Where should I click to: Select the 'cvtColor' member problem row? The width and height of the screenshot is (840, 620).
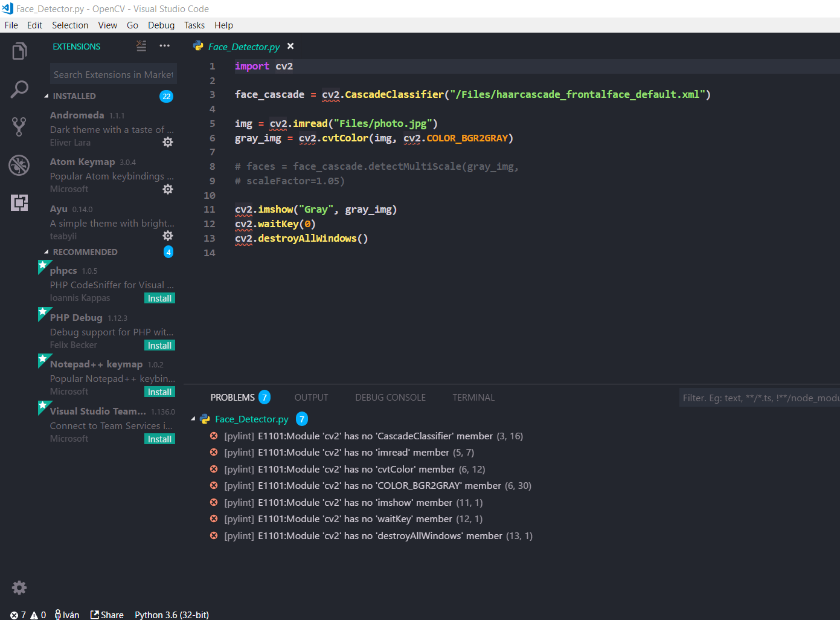(511, 469)
